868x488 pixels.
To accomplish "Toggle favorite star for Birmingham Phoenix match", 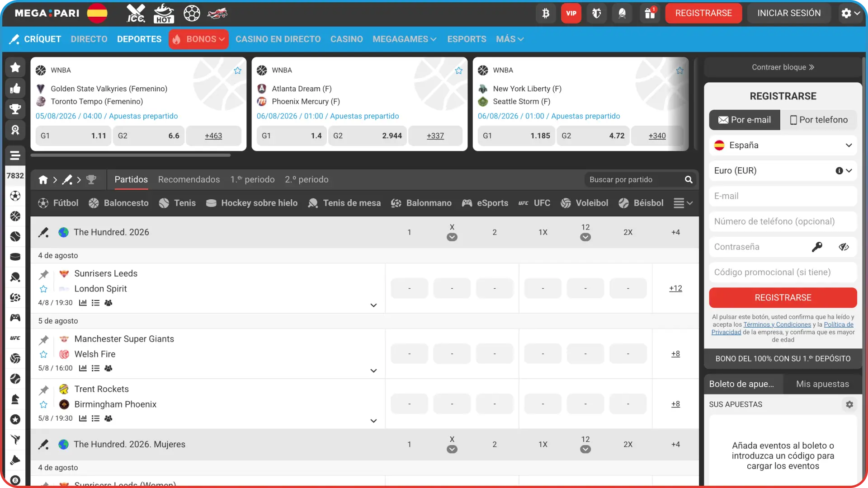I will (43, 404).
